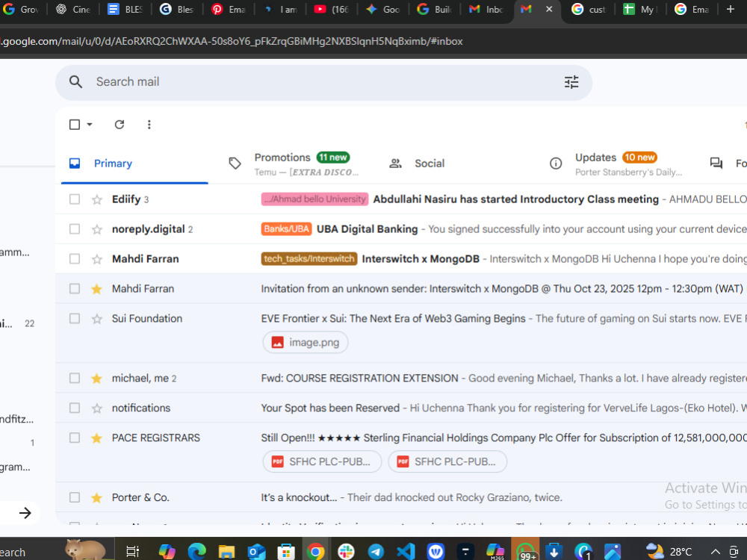Open the Microsoft 365 Copilot taskbar icon

(x=495, y=552)
